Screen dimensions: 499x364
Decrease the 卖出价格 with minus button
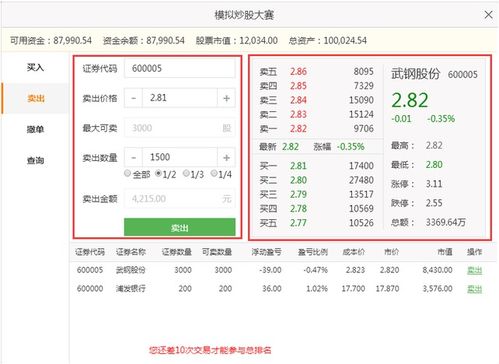133,98
